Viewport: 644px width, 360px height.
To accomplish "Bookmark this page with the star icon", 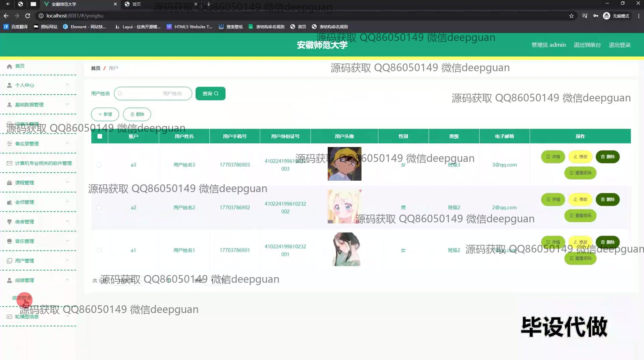I will 571,16.
